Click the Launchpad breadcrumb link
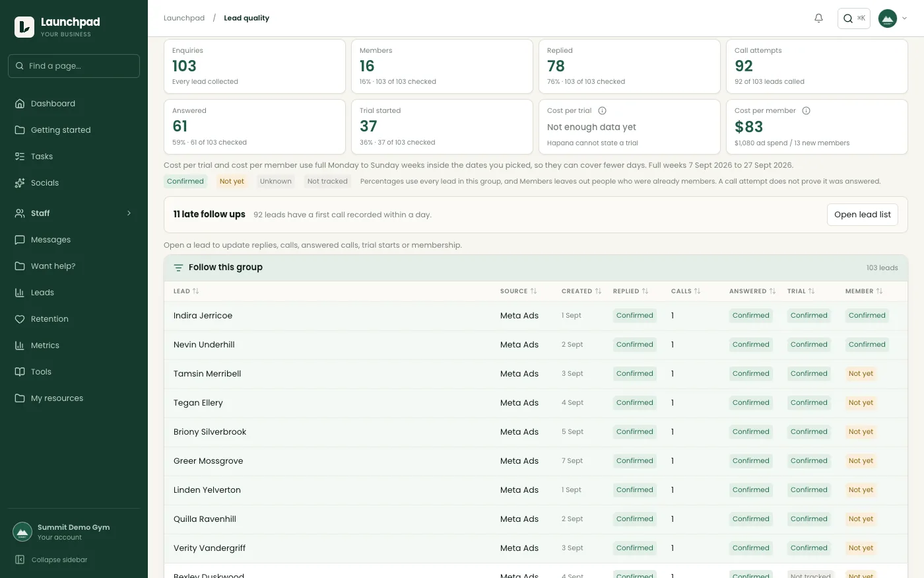 (184, 18)
